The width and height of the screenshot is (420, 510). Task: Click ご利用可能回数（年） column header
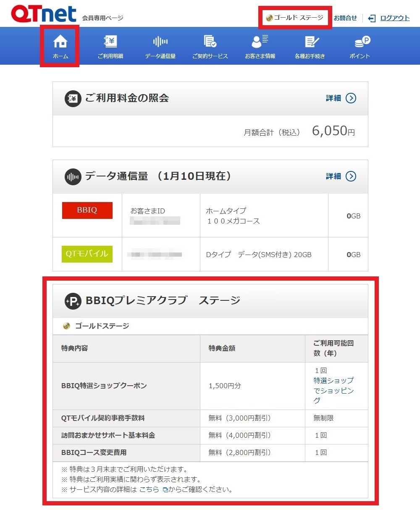334,348
